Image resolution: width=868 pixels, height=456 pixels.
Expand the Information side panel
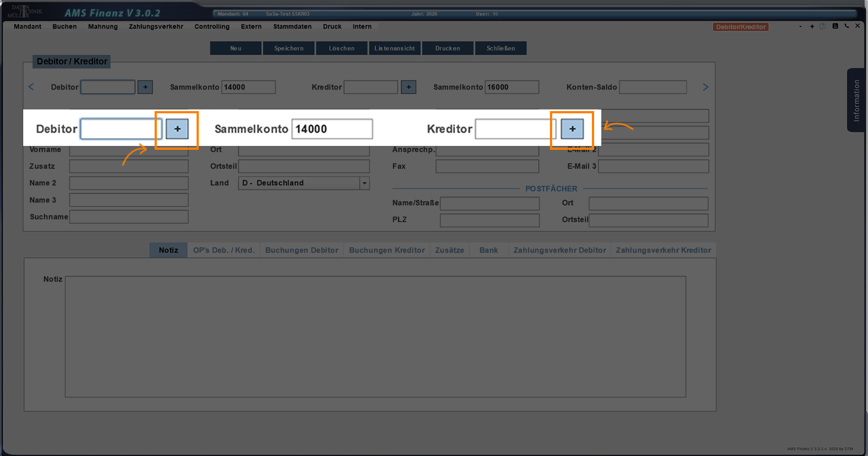pyautogui.click(x=856, y=100)
